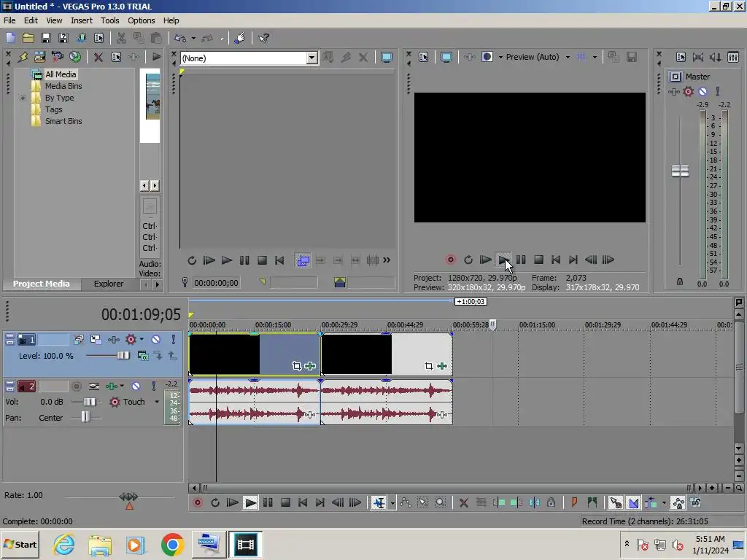747x560 pixels.
Task: Open the Undo history dropdown arrow
Action: [193, 38]
